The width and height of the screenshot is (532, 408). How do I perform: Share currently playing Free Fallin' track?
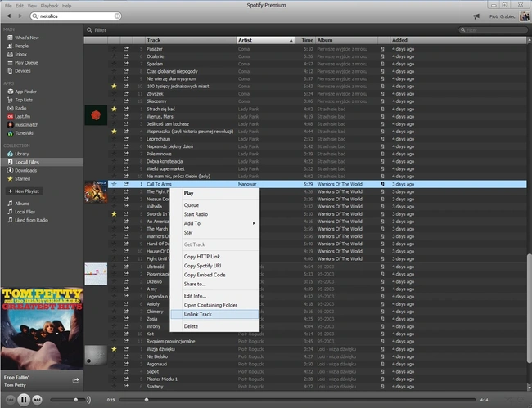click(75, 380)
